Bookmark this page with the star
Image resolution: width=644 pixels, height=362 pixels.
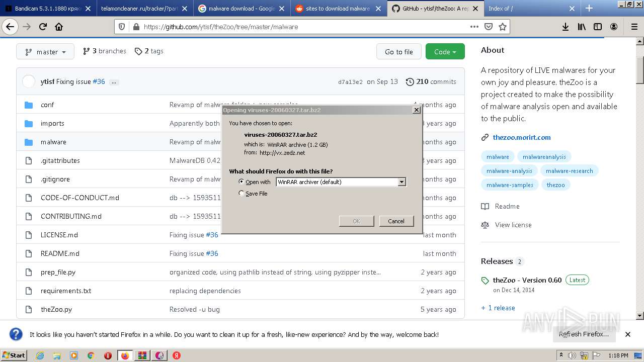pos(502,27)
